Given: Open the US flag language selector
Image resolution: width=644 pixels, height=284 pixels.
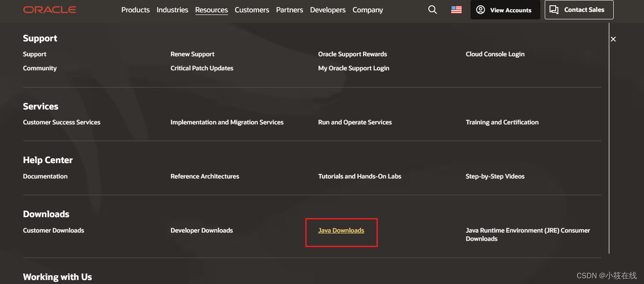Looking at the screenshot, I should coord(456,9).
